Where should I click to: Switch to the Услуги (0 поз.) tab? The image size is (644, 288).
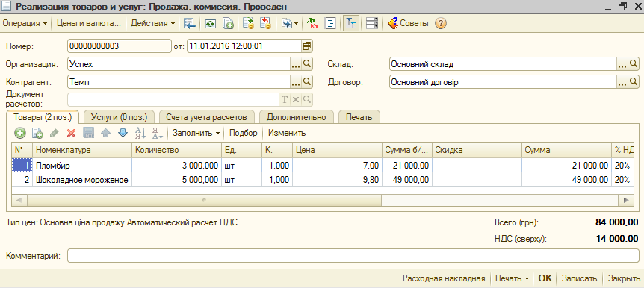(x=119, y=117)
